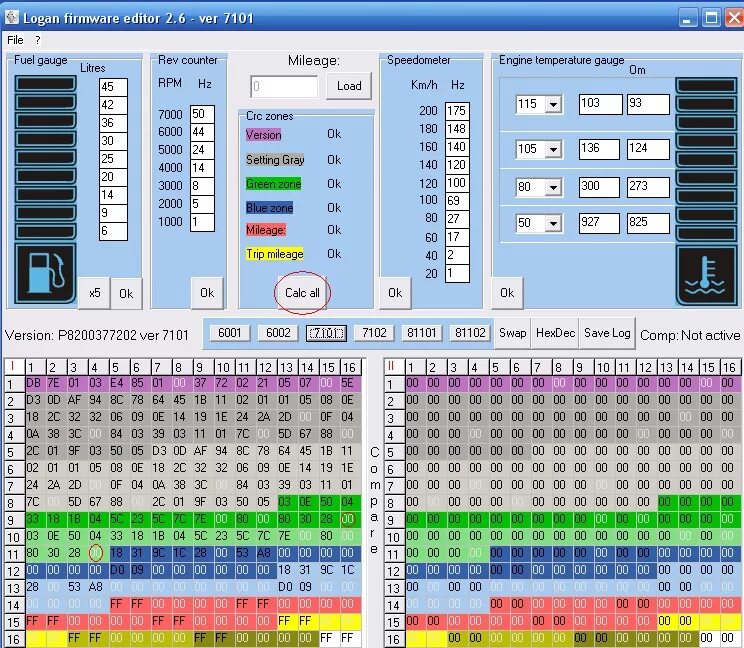
Task: Click the 6 litres fuel field
Action: [113, 231]
